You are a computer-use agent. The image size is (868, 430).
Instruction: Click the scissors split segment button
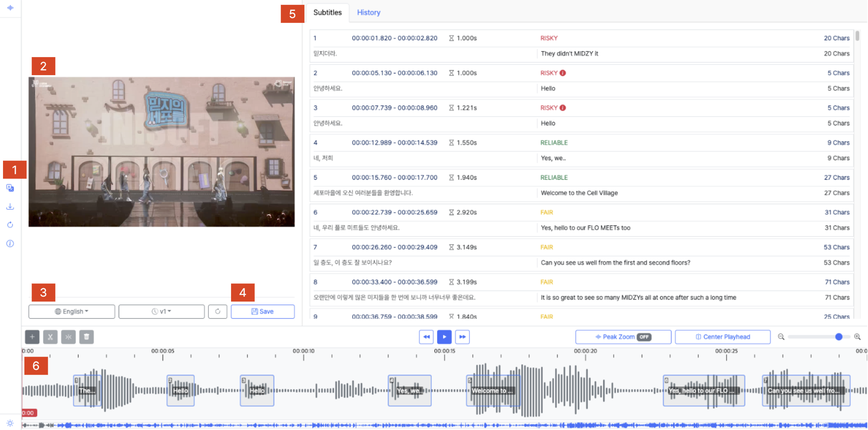point(50,337)
